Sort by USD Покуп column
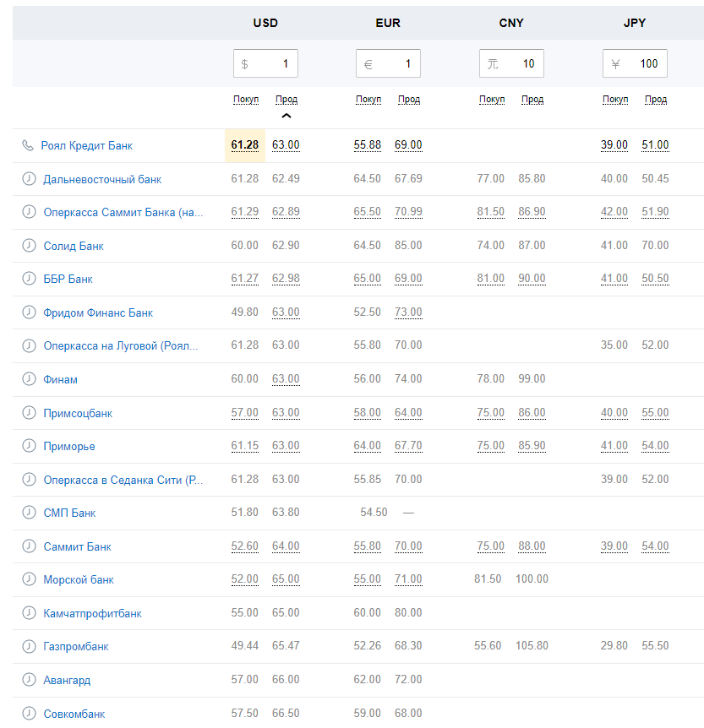704x728 pixels. pyautogui.click(x=246, y=100)
